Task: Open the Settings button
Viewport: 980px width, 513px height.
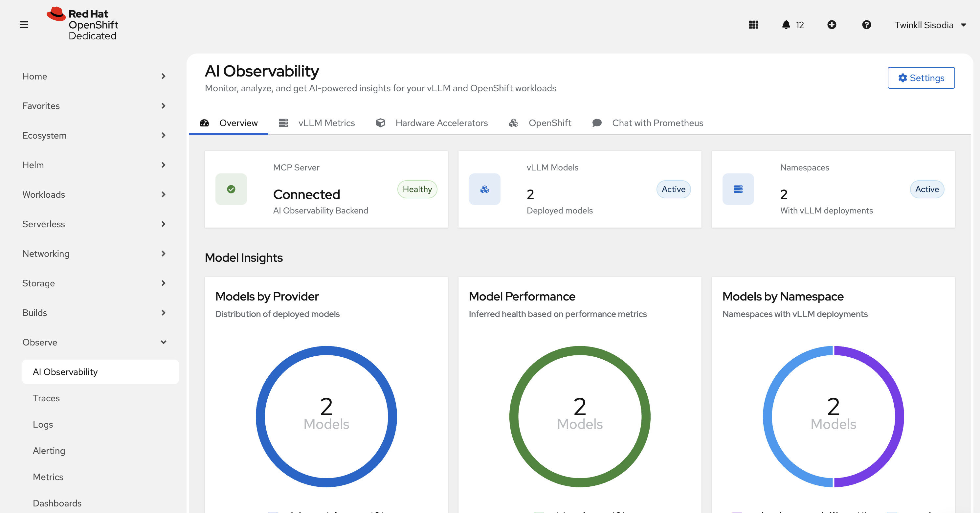Action: coord(921,78)
